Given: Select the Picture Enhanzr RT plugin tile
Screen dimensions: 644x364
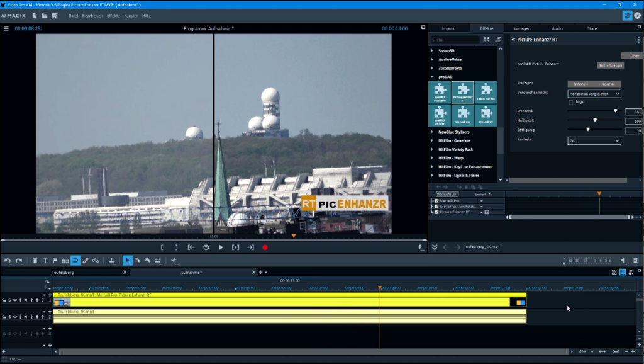Looking at the screenshot, I should [x=463, y=92].
